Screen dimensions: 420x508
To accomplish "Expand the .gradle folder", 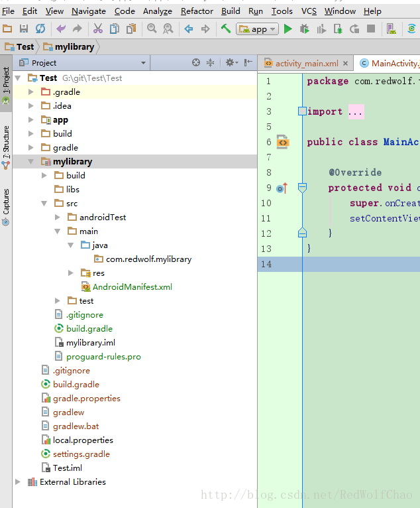I will [30, 92].
